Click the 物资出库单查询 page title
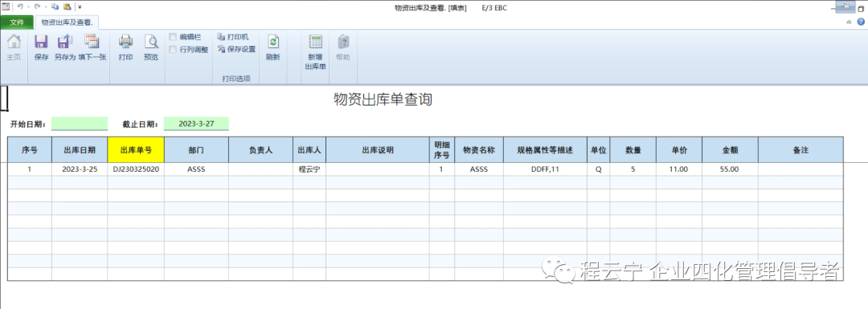868x309 pixels. pos(383,100)
